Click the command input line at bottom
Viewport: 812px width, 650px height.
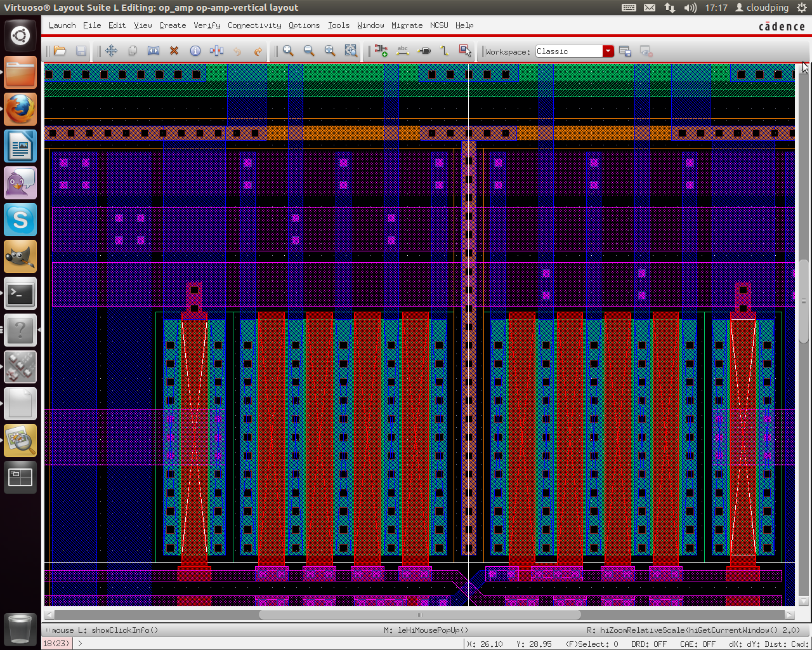pyautogui.click(x=270, y=644)
